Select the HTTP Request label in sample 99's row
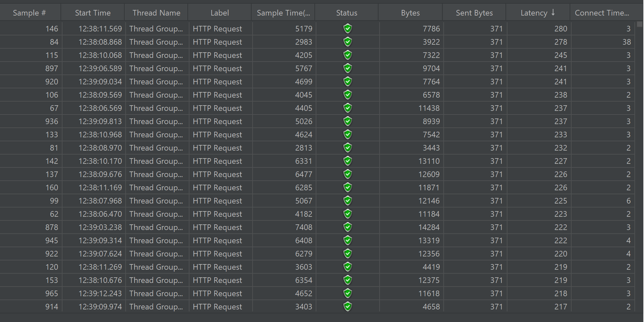This screenshot has height=322, width=644. [217, 201]
